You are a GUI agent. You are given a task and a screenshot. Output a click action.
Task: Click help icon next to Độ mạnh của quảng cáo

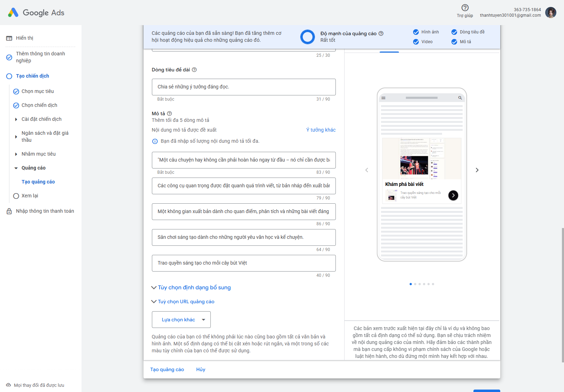point(381,33)
